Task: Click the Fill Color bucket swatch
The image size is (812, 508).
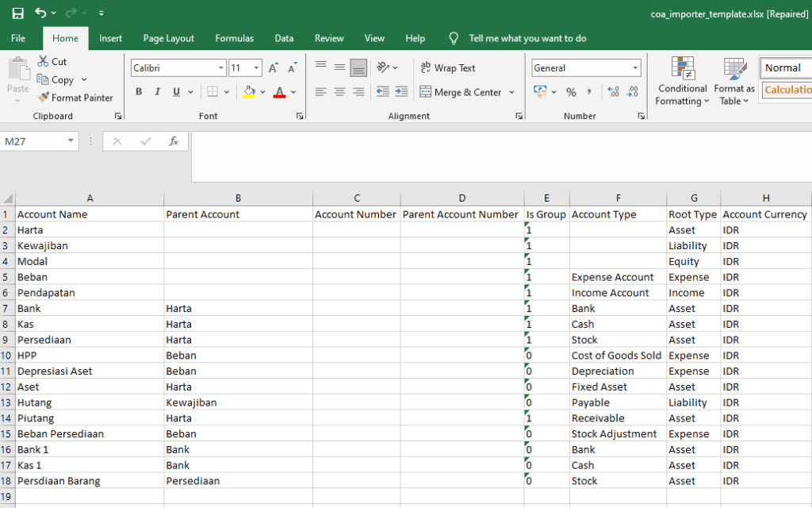Action: (x=250, y=92)
